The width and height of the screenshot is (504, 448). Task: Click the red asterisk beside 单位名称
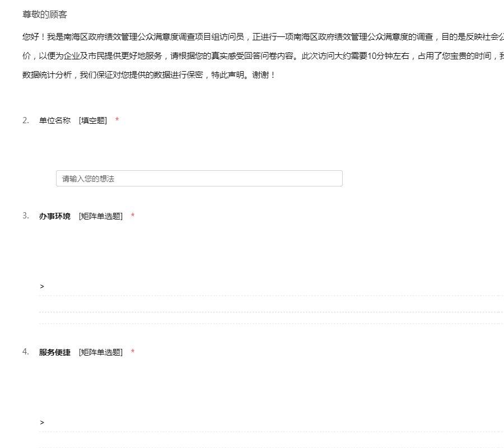(x=117, y=120)
